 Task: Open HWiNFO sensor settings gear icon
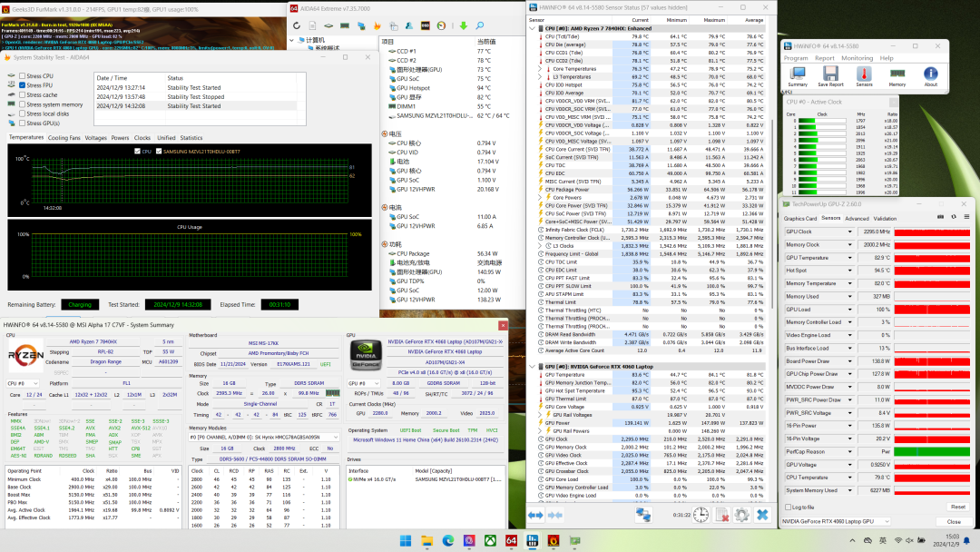pos(742,515)
